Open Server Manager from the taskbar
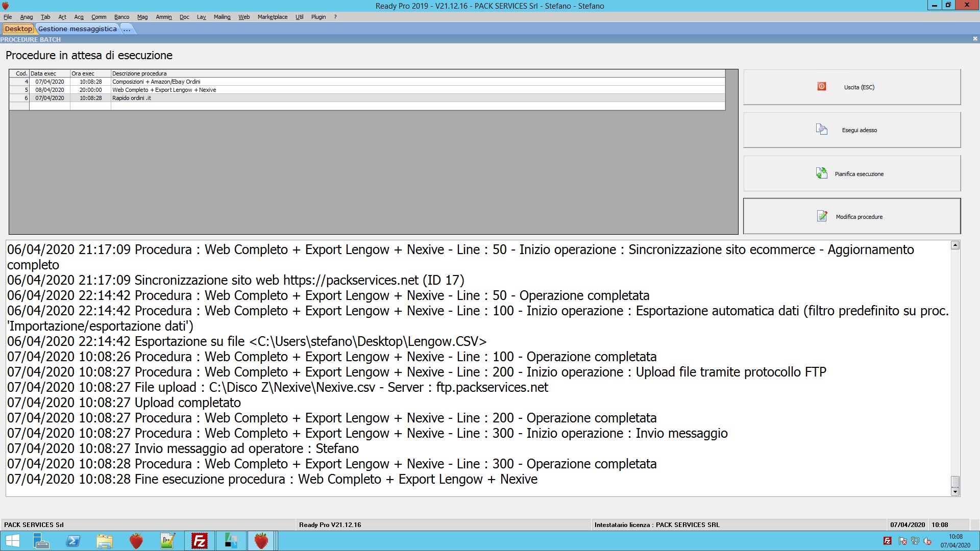 click(41, 541)
